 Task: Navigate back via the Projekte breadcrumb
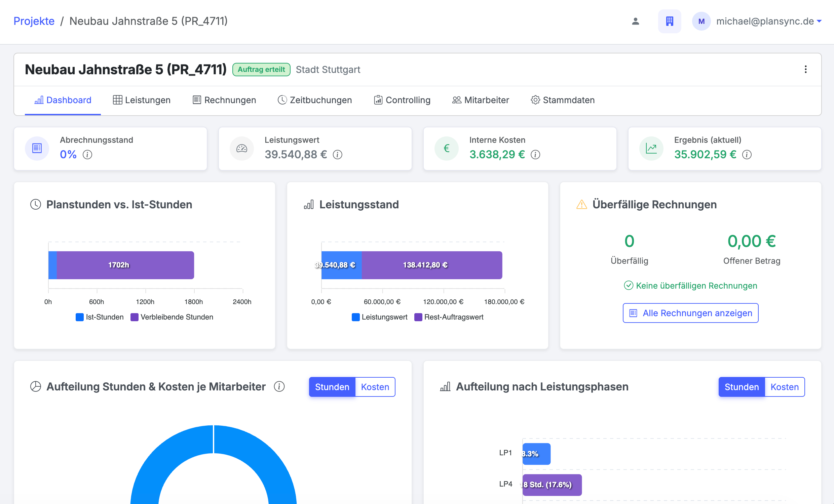coord(34,21)
